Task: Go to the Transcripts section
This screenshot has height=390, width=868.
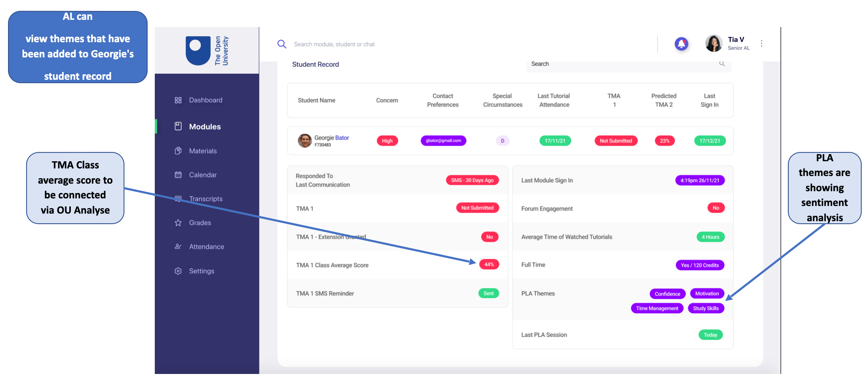Action: [x=205, y=199]
